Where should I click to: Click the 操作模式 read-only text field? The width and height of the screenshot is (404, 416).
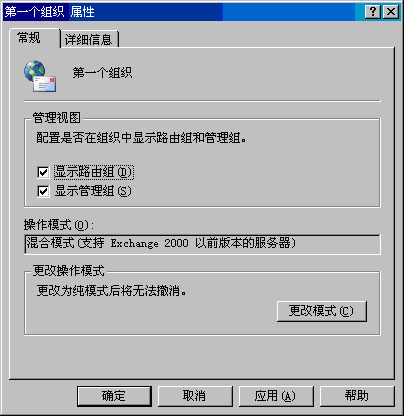click(x=202, y=244)
